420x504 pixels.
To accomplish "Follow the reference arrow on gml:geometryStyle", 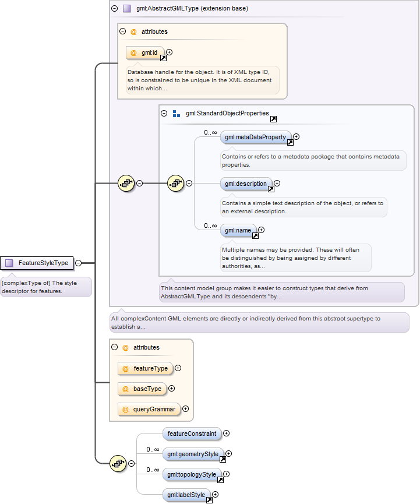I will tap(223, 459).
